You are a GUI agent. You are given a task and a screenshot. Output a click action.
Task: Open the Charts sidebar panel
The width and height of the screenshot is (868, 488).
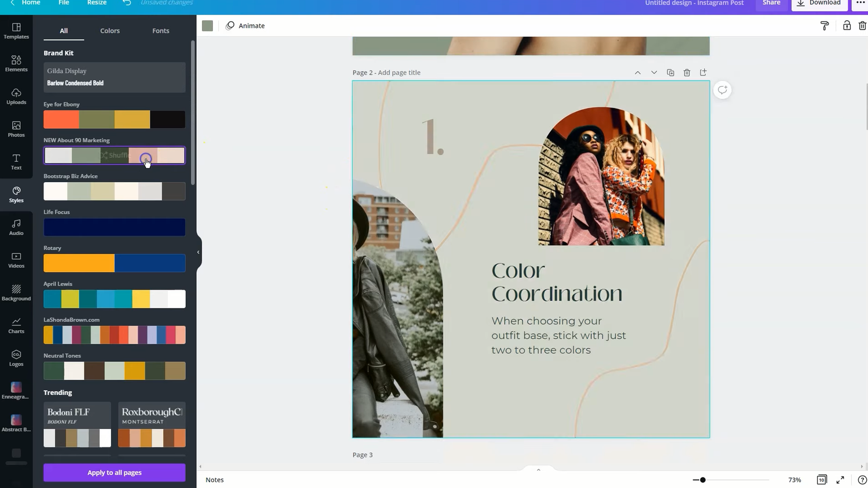pos(16,326)
